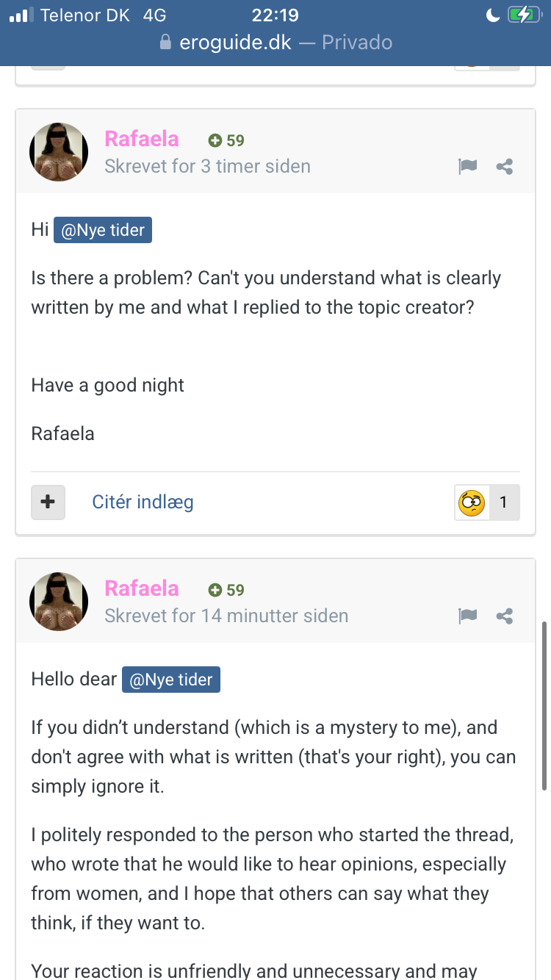Click the @Nye tider mention in second post
Viewport: 551px width, 980px height.
click(170, 680)
